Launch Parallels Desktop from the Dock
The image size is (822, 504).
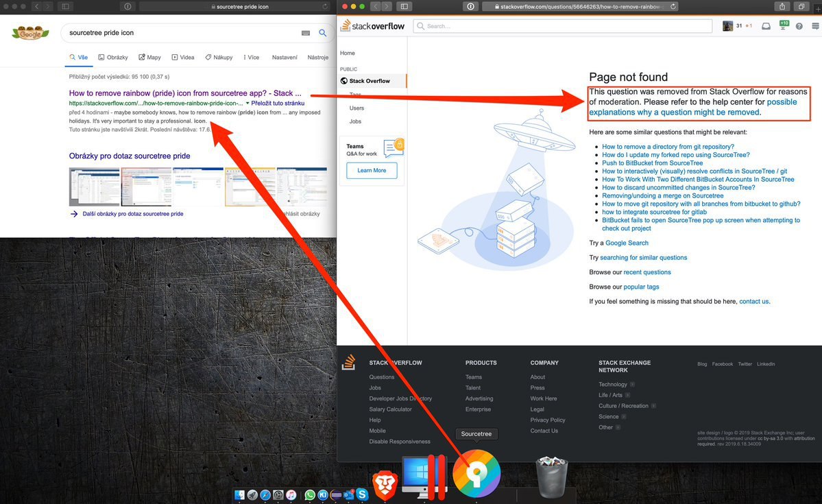[x=424, y=476]
